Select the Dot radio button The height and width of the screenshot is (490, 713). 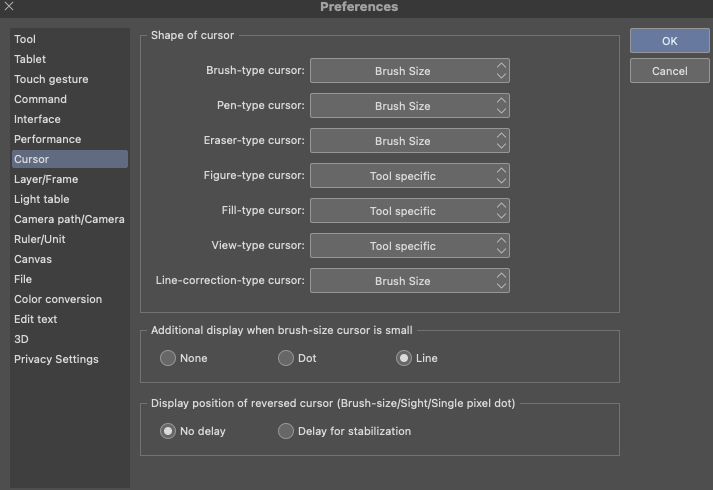coord(286,358)
